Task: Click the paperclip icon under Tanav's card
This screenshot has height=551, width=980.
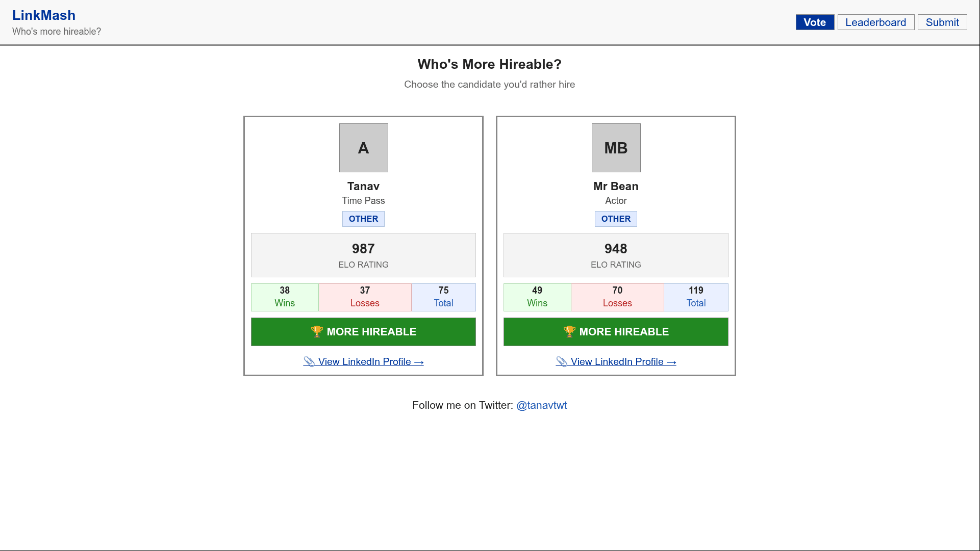Action: [x=309, y=362]
